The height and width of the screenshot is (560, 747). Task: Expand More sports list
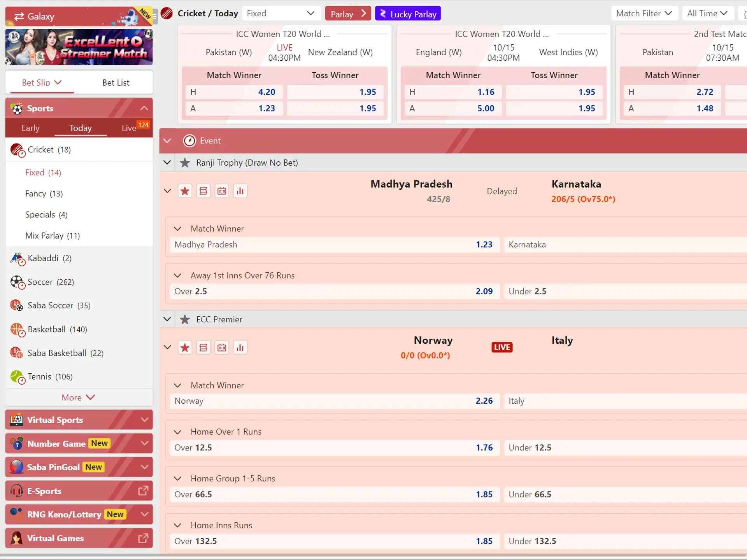(78, 397)
